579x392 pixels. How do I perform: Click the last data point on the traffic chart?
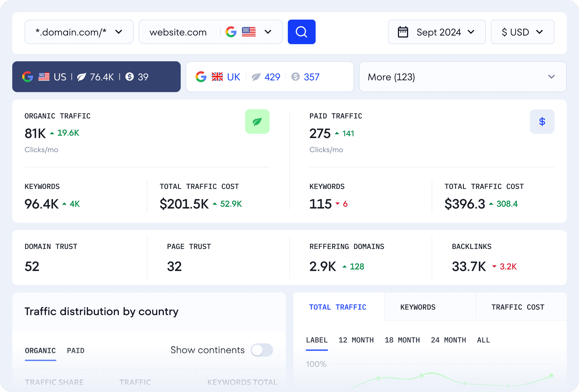pos(551,375)
